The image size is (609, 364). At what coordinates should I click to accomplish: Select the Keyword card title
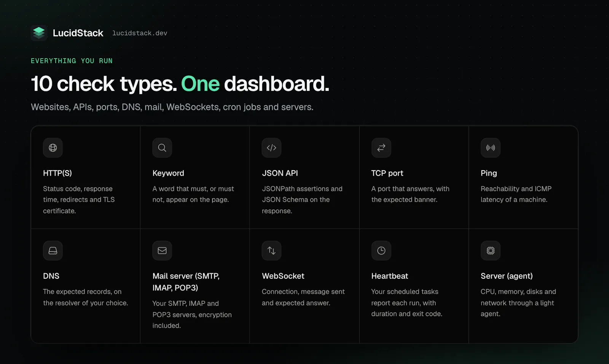[x=168, y=173]
